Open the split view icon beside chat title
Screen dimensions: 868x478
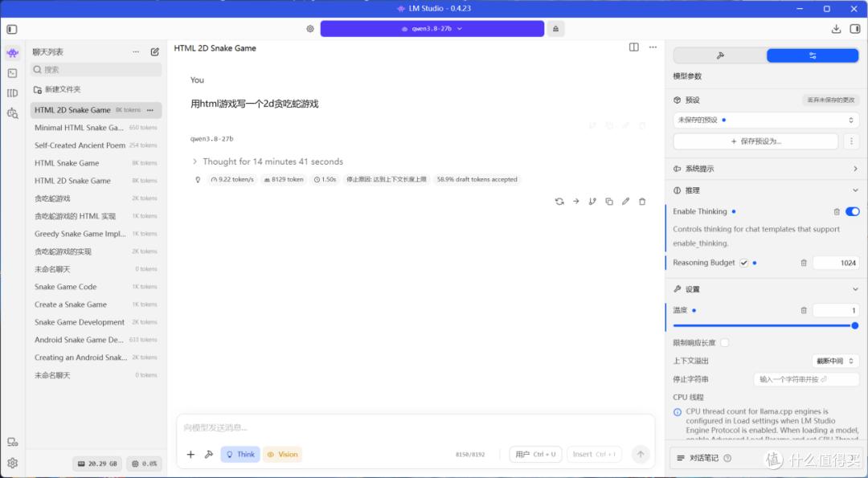(634, 47)
